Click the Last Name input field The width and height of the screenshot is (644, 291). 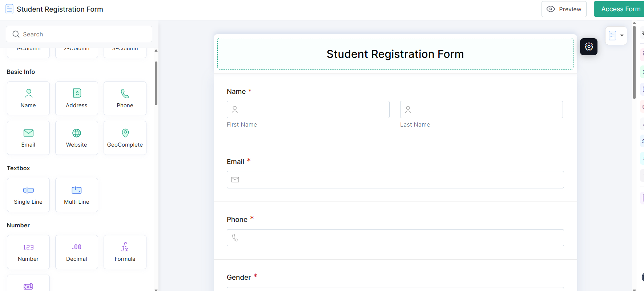(x=481, y=109)
